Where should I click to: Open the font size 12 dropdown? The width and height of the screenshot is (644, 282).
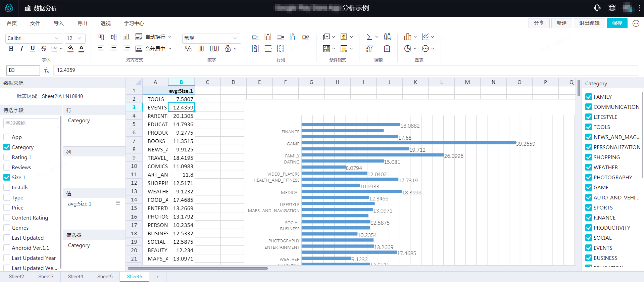point(75,38)
